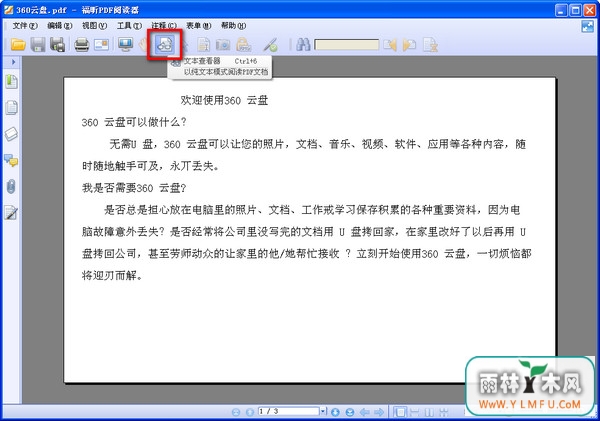
Task: Go to previous page button
Action: (250, 412)
